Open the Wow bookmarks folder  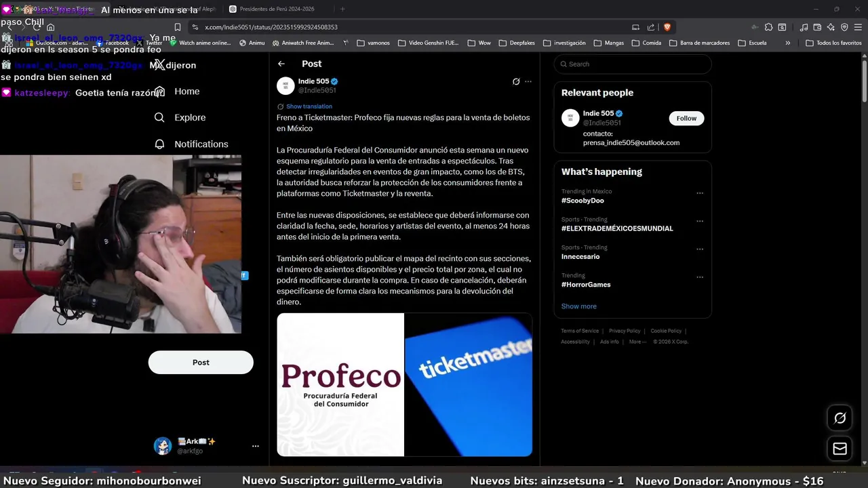479,43
